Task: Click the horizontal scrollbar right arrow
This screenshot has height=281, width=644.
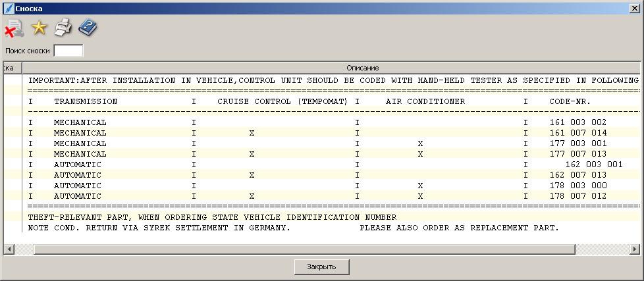Action: [x=635, y=249]
